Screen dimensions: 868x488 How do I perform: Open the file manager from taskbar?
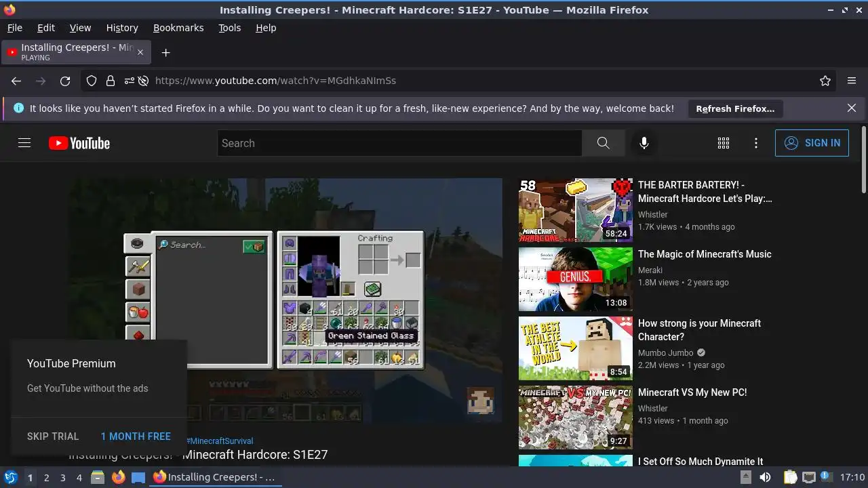[x=98, y=477]
